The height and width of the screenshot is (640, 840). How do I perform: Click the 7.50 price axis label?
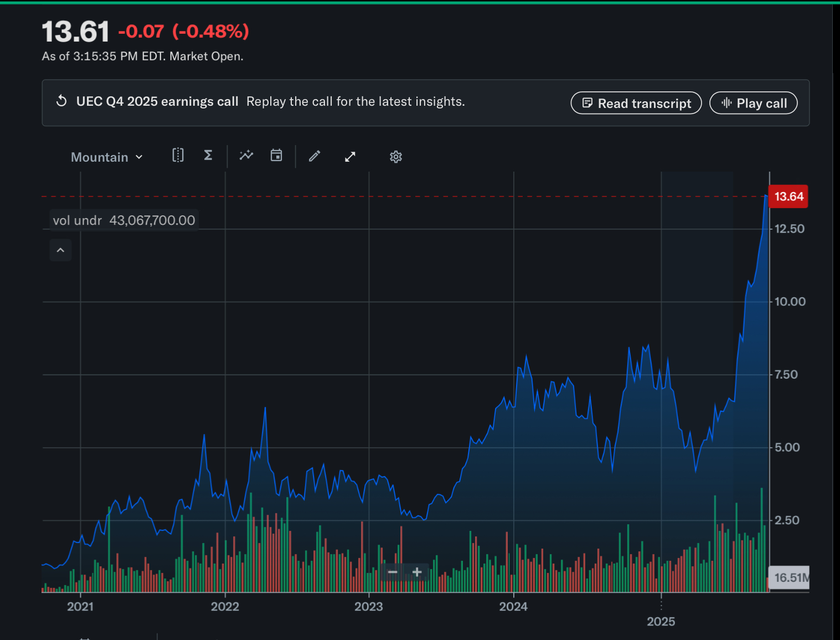[786, 375]
